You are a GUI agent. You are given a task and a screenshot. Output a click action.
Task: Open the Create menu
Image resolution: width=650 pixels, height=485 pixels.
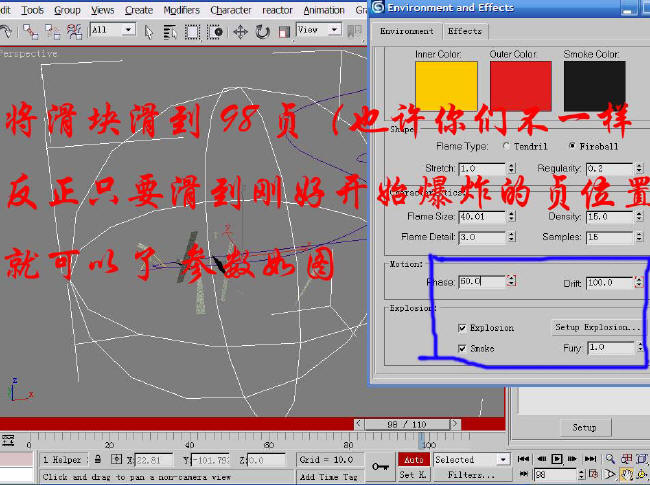coord(139,10)
